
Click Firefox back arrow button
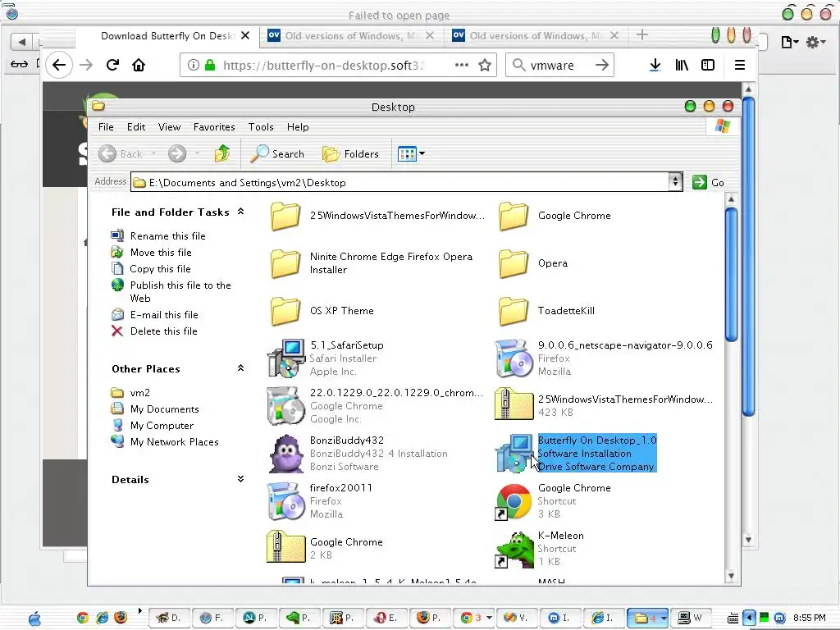click(59, 65)
